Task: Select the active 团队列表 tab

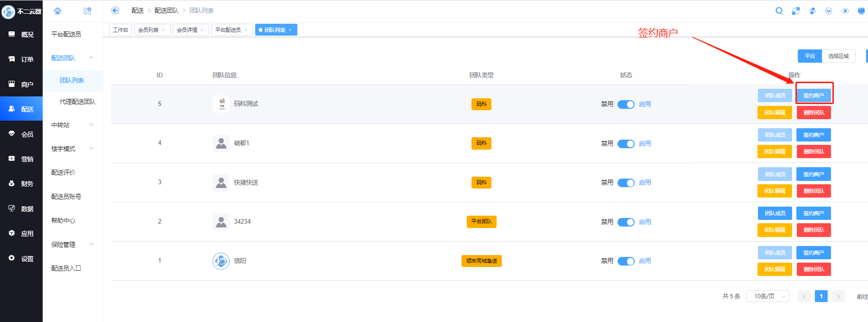Action: [275, 30]
